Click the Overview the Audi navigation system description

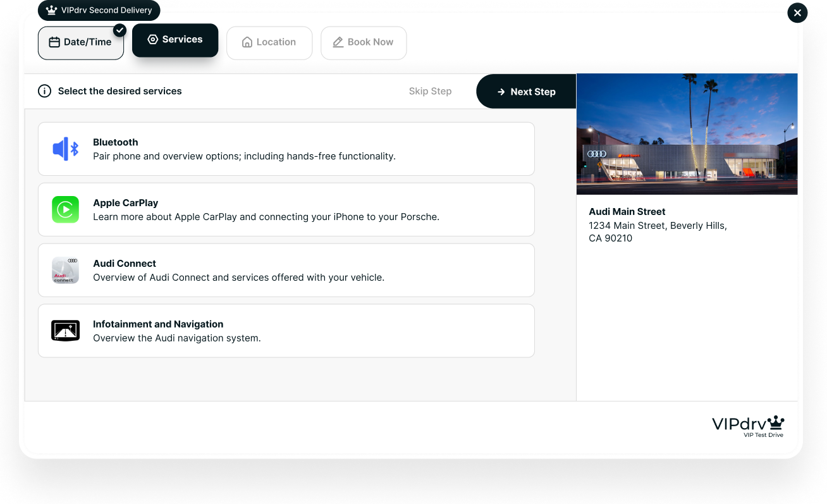pos(177,338)
